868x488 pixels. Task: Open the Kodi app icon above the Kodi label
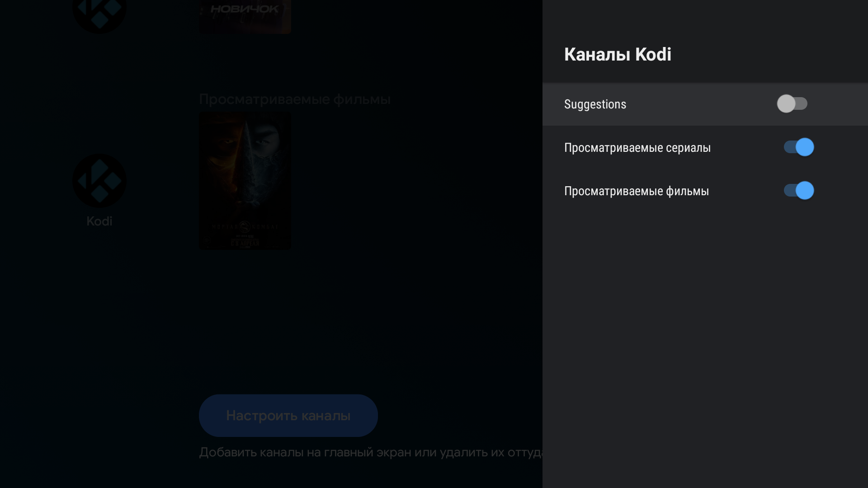(99, 181)
